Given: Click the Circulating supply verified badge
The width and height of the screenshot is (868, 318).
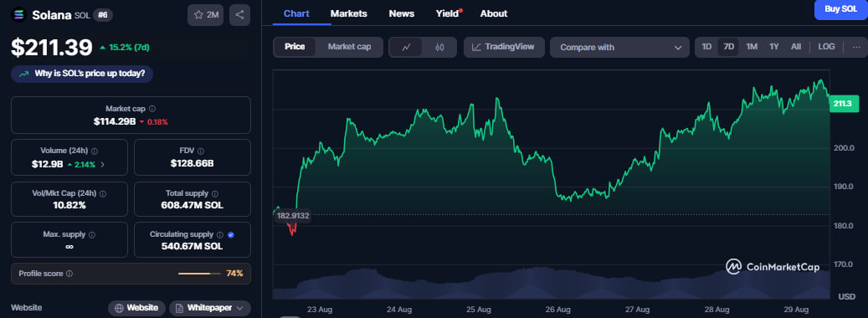Looking at the screenshot, I should [231, 235].
